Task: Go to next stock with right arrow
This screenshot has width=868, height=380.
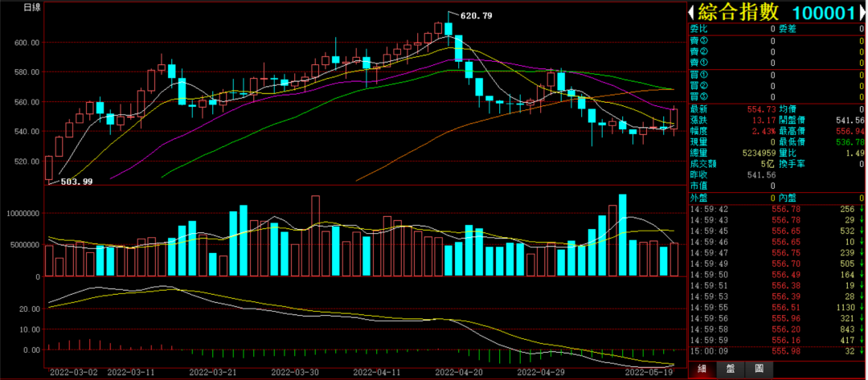Action: pos(862,12)
